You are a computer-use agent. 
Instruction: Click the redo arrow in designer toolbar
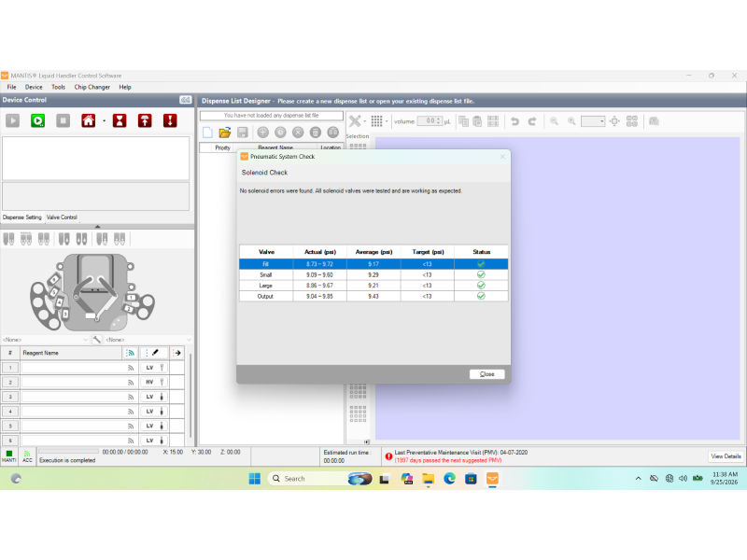pos(532,121)
